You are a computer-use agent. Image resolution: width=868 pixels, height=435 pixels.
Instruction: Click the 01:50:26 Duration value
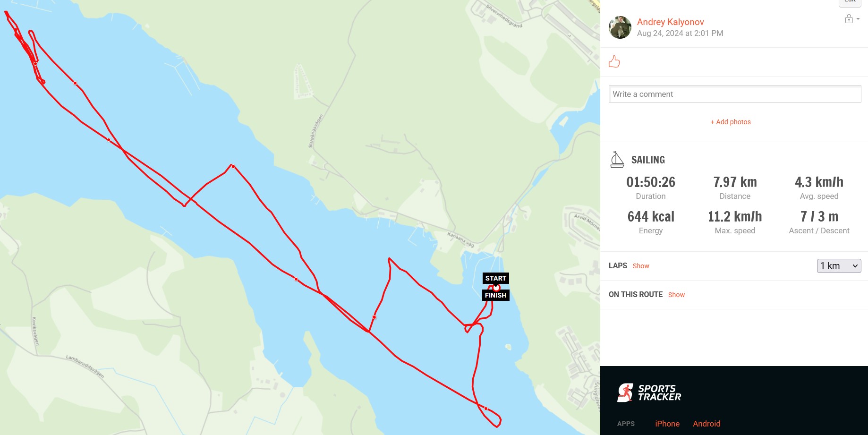pyautogui.click(x=651, y=182)
